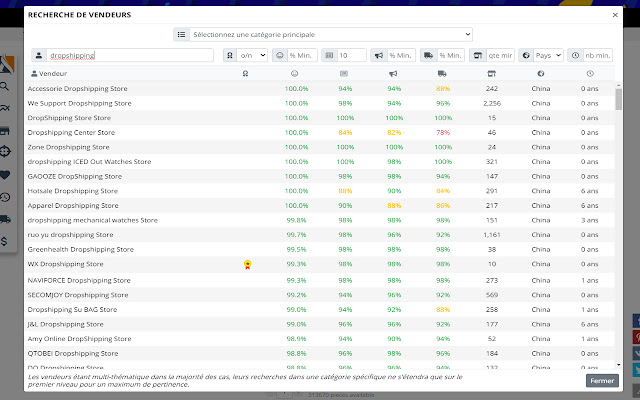Click WX Dropshipping Store's top-seller medal

[x=246, y=264]
